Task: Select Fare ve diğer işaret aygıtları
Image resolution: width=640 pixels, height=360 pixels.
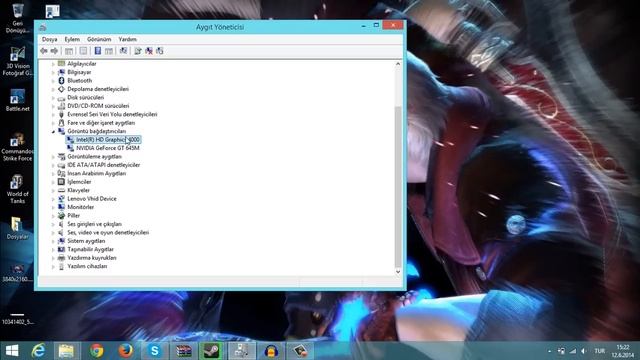Action: [x=101, y=123]
